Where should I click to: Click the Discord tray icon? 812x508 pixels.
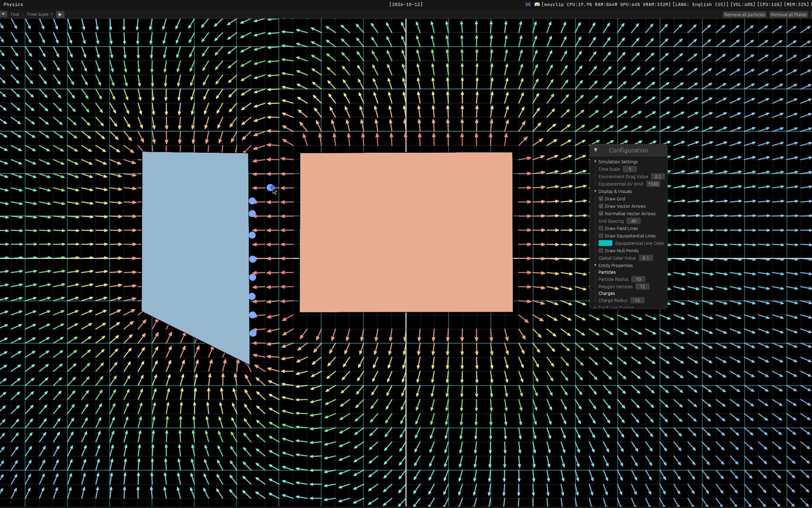pyautogui.click(x=537, y=4)
